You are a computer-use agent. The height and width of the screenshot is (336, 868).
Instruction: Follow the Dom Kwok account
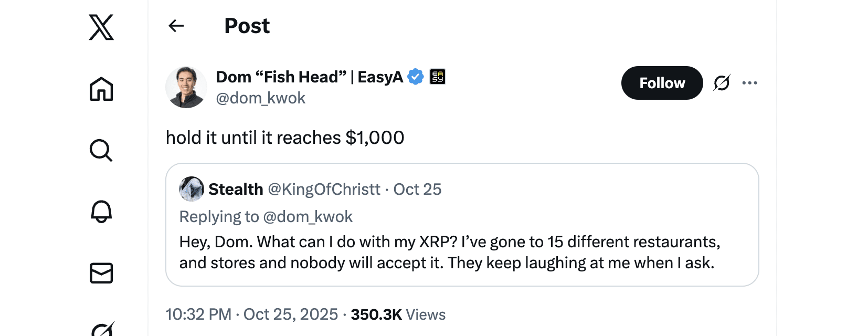[662, 83]
